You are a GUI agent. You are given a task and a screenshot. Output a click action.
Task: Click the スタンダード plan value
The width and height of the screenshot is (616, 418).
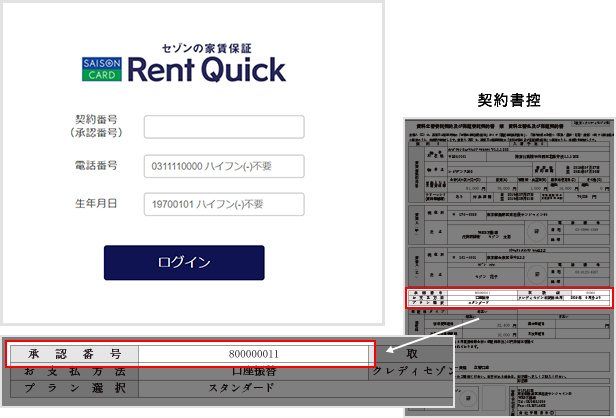[241, 388]
